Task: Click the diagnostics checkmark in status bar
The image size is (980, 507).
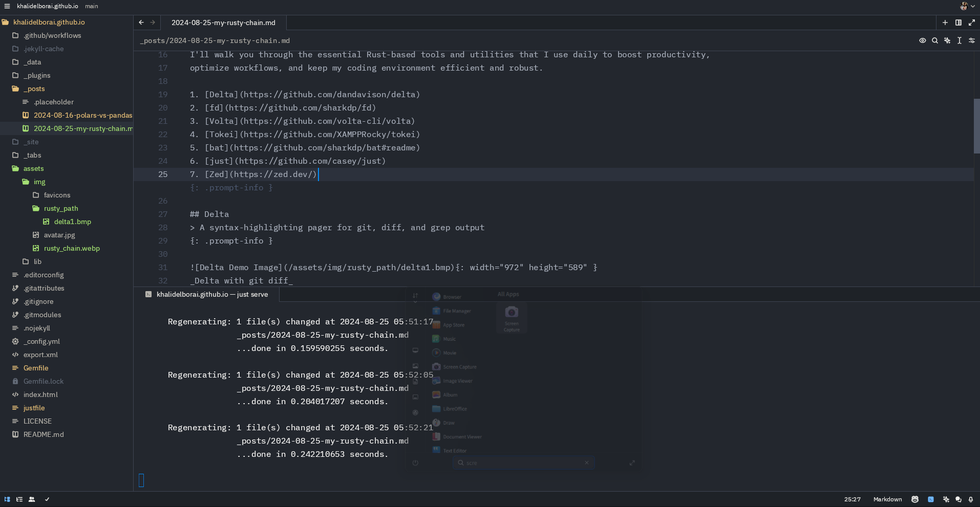Action: (x=47, y=499)
